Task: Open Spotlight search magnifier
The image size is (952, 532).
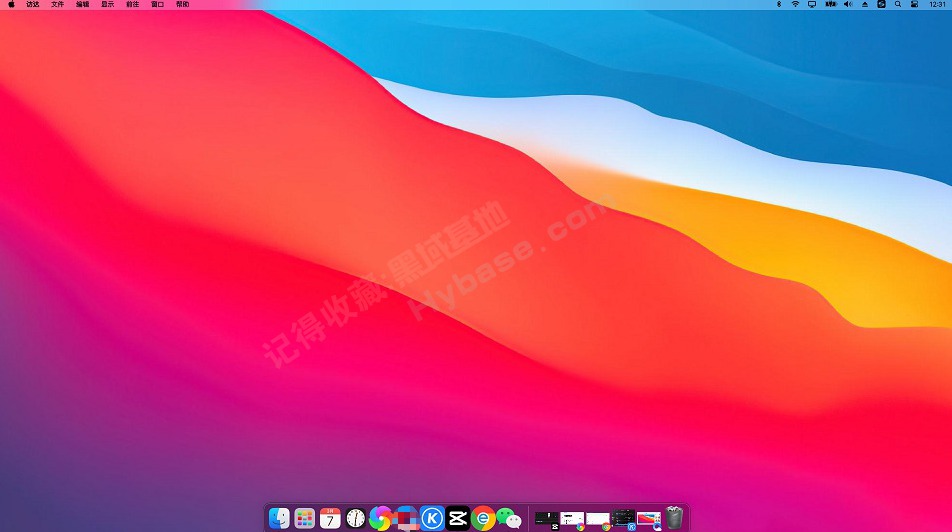Action: pos(897,4)
